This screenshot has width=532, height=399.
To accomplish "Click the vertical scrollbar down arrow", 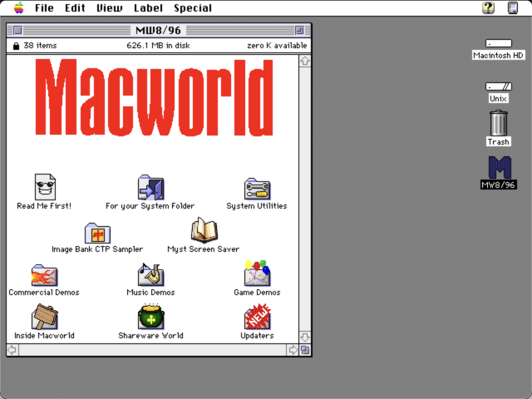I will pos(305,337).
